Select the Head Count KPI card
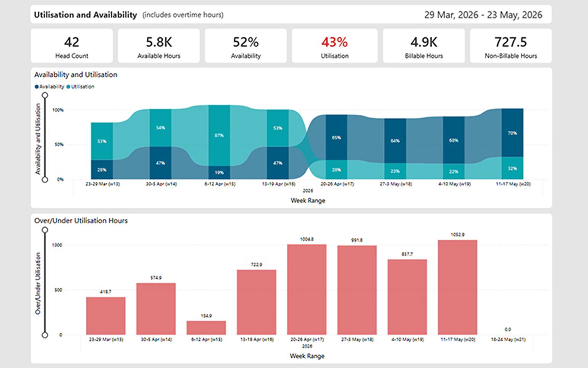Viewport: 588px width, 368px height. [72, 45]
